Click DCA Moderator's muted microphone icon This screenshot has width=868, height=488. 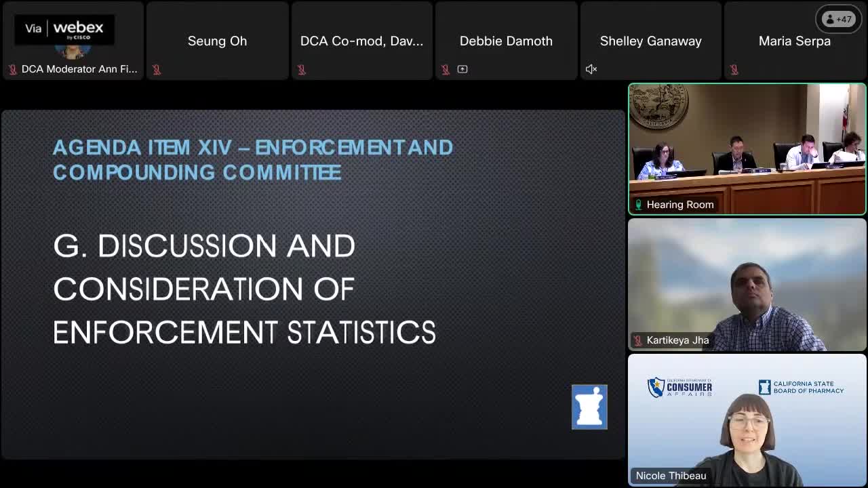click(12, 69)
